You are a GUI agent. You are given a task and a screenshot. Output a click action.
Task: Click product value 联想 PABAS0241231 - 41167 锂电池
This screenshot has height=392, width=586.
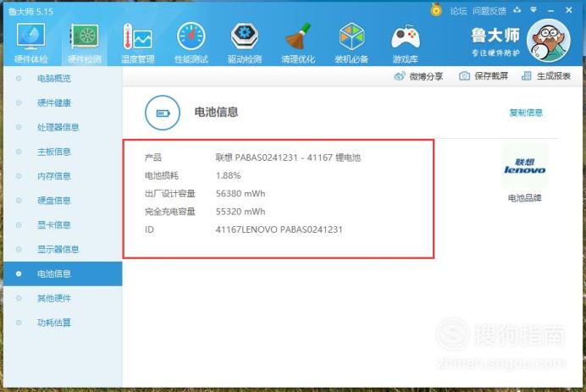(x=288, y=157)
